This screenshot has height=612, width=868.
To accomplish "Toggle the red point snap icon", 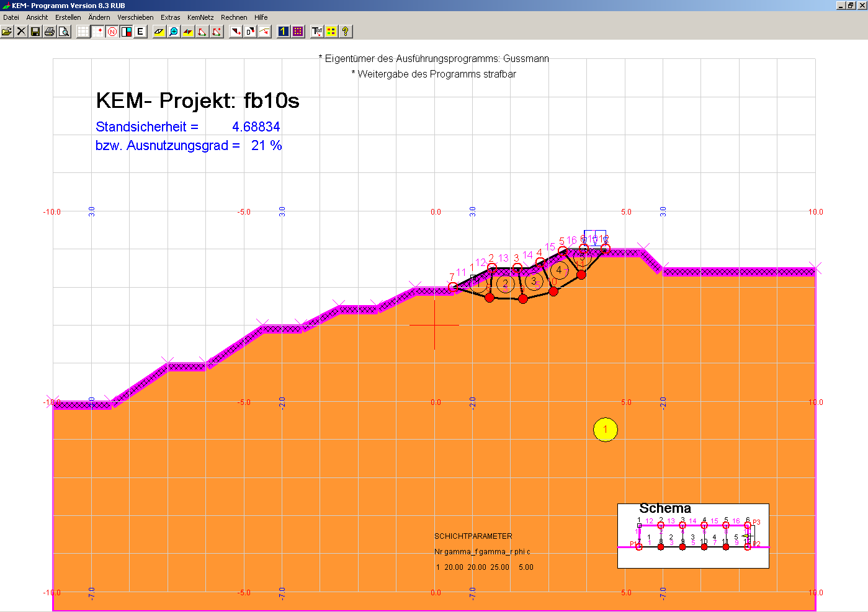I will coord(97,31).
